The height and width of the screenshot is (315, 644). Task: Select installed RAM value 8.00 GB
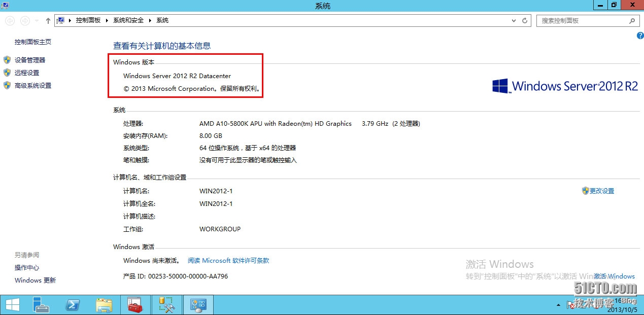click(211, 136)
